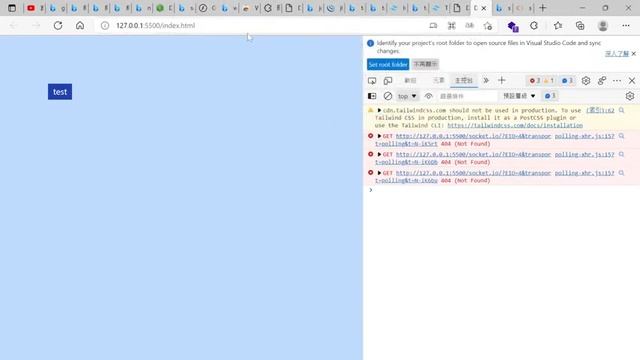Viewport: 640px width, 360px height.
Task: Click the blue issues counter in tab bar
Action: coord(567,81)
